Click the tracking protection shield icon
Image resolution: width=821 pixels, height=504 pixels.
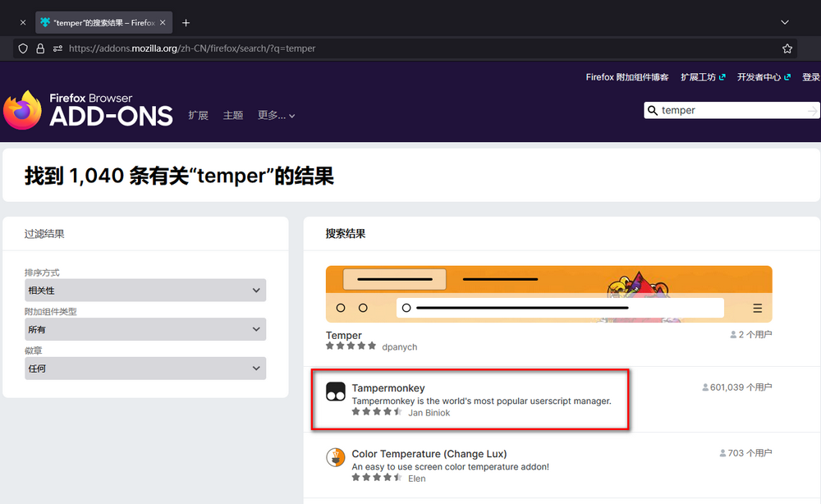(x=23, y=48)
